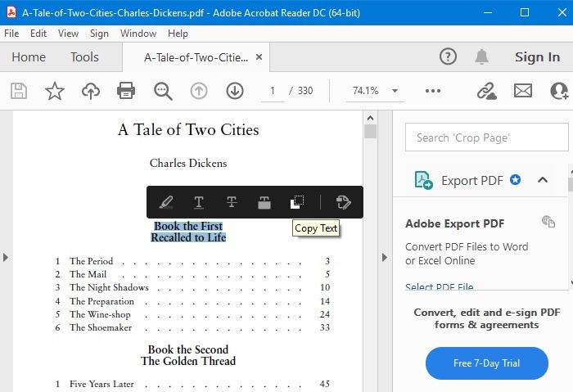This screenshot has width=573, height=392.
Task: Click the 74.1% zoom value field
Action: 365,91
